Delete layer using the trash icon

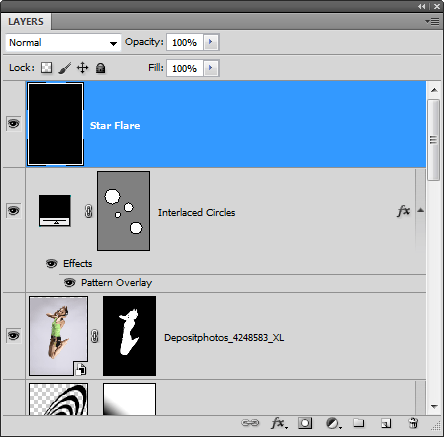pyautogui.click(x=413, y=423)
